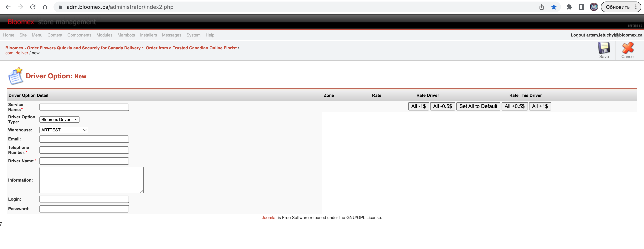Click the Driver Option Detail heading
This screenshot has width=644, height=249.
28,95
